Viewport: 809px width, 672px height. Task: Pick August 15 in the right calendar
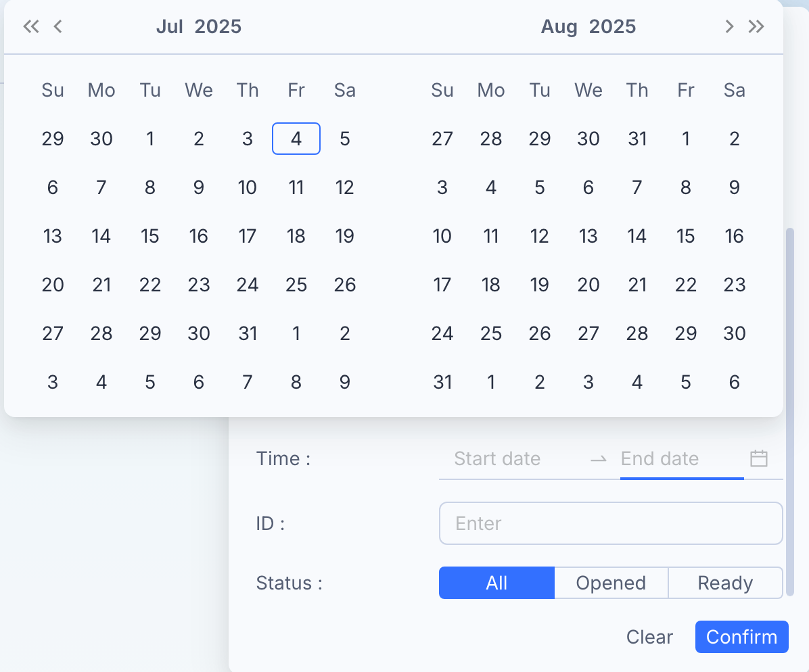686,236
